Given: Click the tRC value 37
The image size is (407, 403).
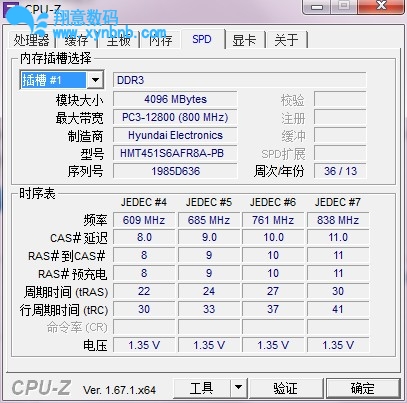Looking at the screenshot, I should point(273,309).
